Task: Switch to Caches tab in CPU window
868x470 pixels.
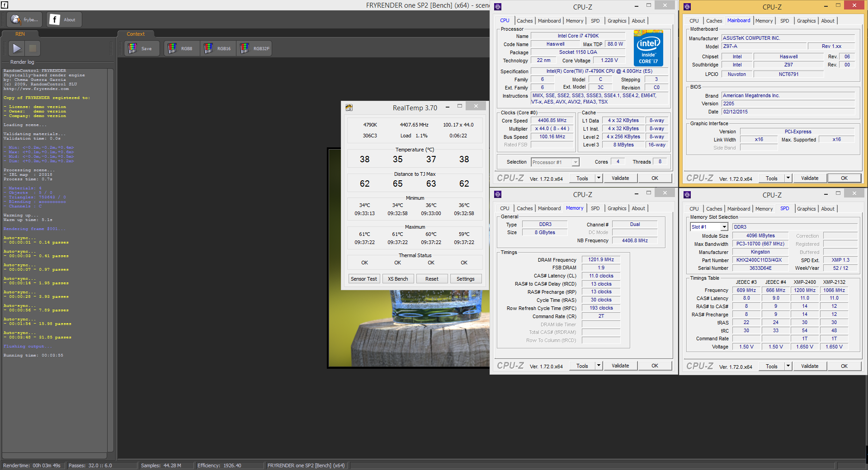Action: click(524, 21)
